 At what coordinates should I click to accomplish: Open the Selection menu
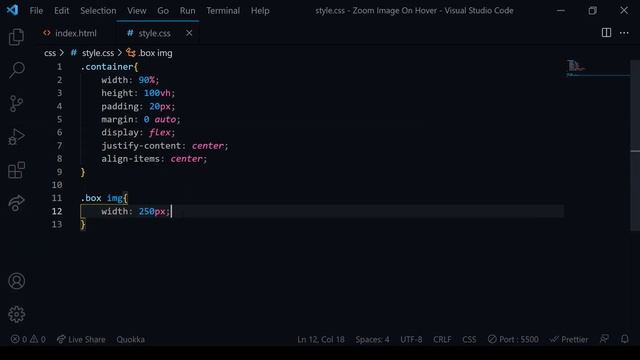(x=98, y=11)
